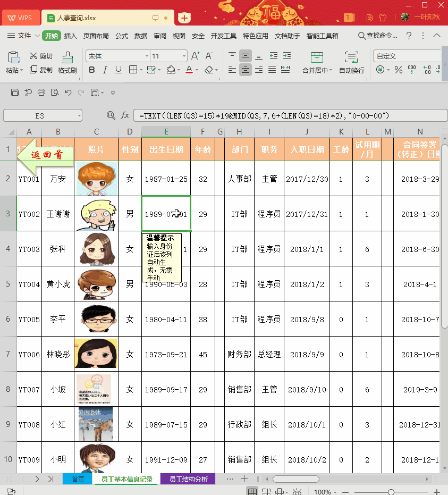
Task: Click the eraser clear-format icon
Action: [209, 70]
